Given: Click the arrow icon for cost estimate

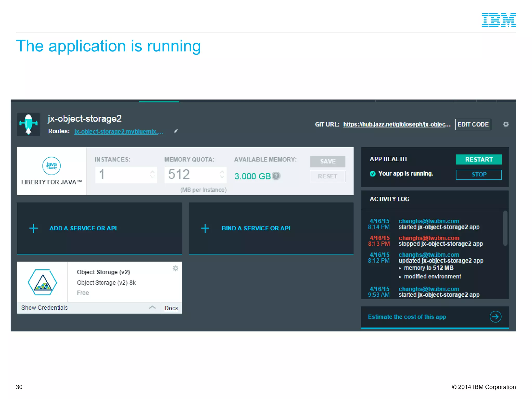Looking at the screenshot, I should click(495, 317).
